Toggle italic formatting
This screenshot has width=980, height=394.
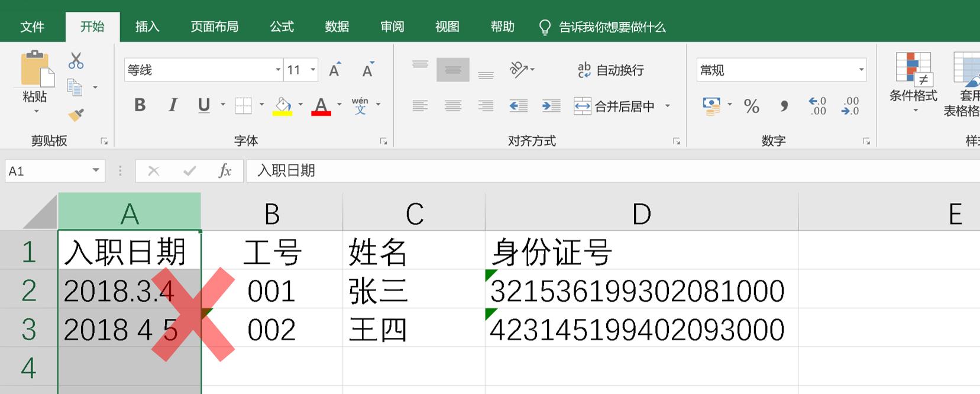(173, 105)
